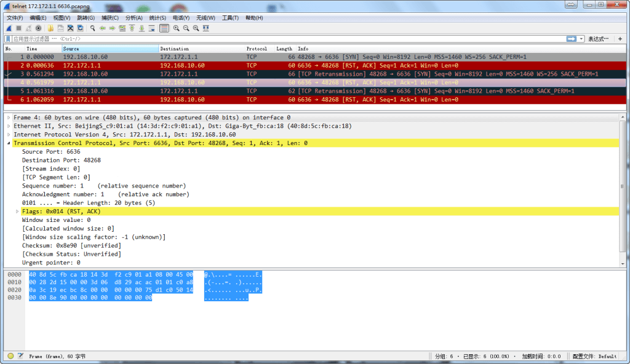Image resolution: width=630 pixels, height=364 pixels.
Task: Find a packet magnifier icon
Action: [x=93, y=28]
